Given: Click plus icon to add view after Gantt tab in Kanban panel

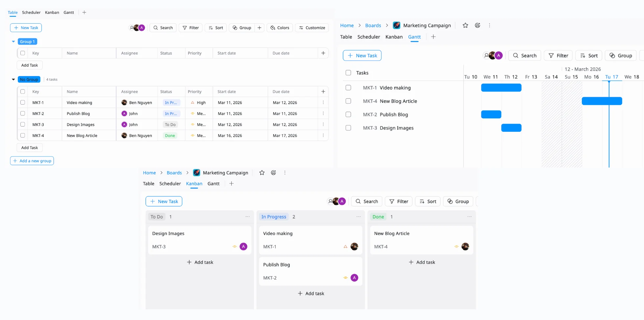Looking at the screenshot, I should [x=231, y=184].
